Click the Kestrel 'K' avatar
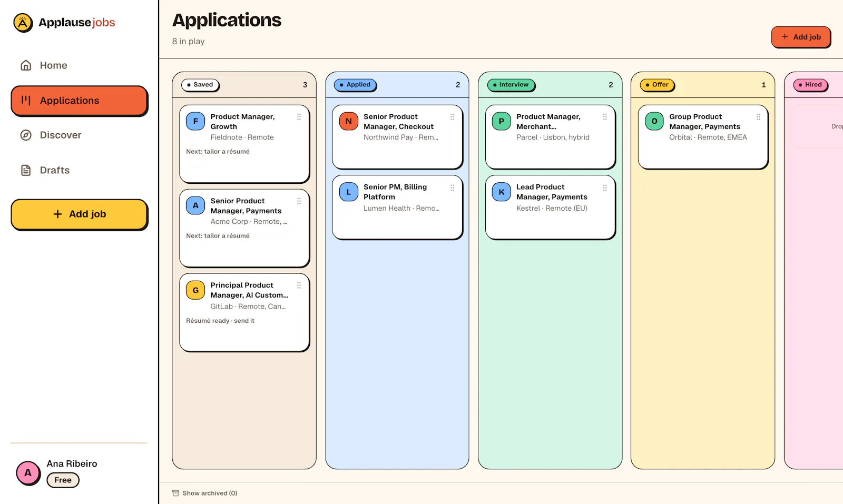 501,192
